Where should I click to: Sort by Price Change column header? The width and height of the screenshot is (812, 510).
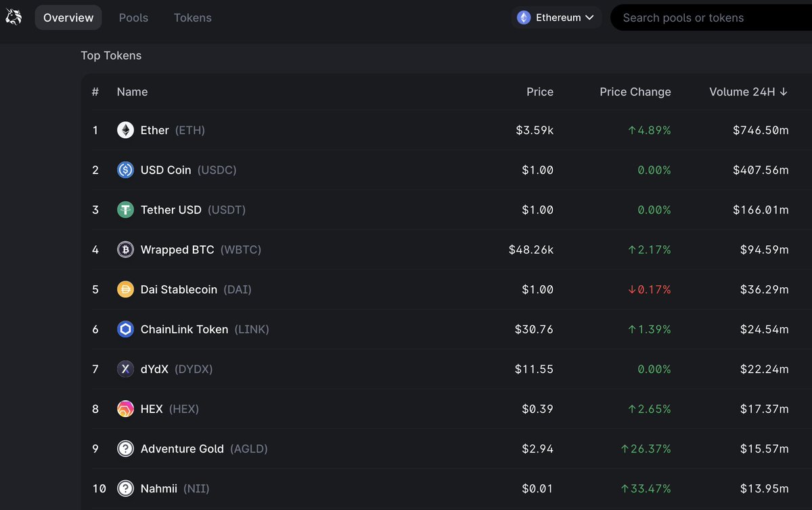pos(635,92)
